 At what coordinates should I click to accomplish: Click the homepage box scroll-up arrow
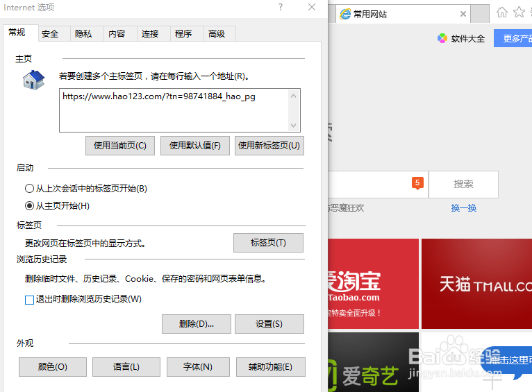tap(294, 96)
